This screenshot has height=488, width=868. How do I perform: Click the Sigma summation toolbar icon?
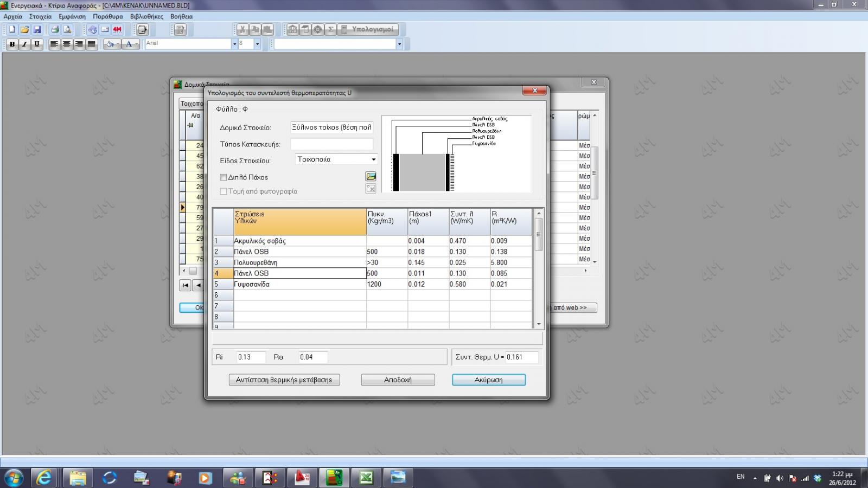coord(330,29)
